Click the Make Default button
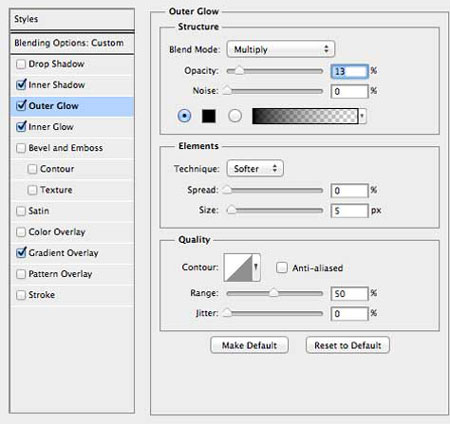The height and width of the screenshot is (424, 450). click(249, 345)
